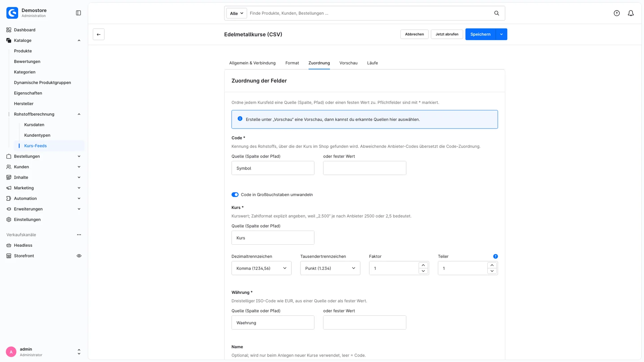Decrease the Faktor value
Viewport: 644px width, 362px height.
(x=423, y=271)
